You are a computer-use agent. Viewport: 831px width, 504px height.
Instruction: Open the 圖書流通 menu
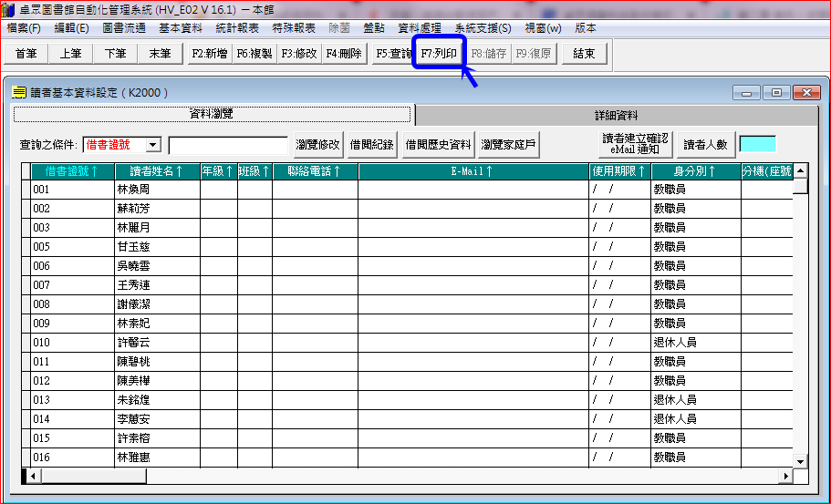[x=124, y=28]
